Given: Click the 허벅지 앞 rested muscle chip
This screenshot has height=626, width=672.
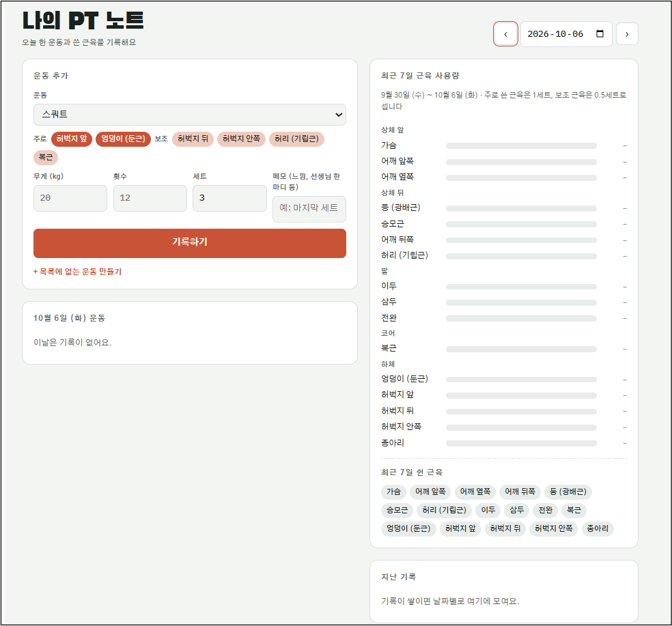Looking at the screenshot, I should point(460,529).
